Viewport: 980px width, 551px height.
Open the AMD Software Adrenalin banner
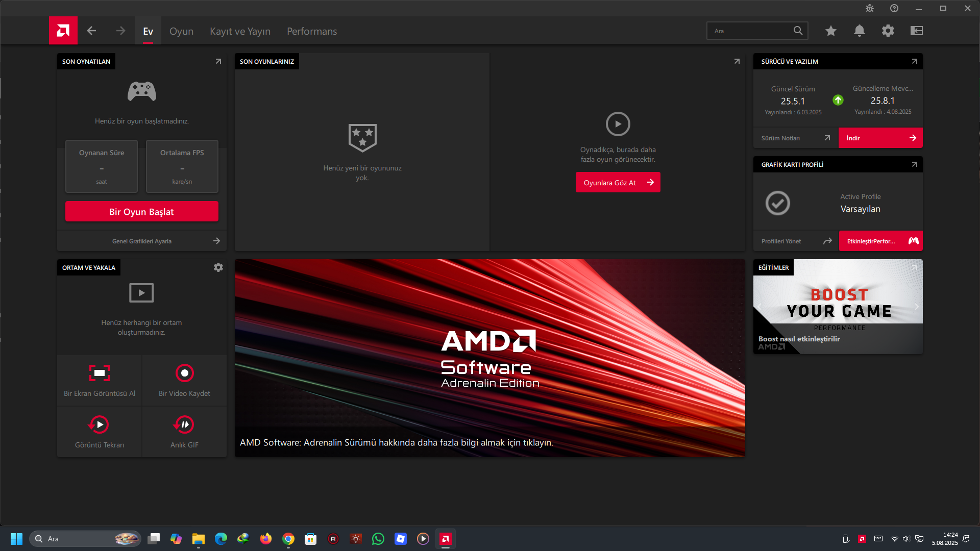[490, 358]
